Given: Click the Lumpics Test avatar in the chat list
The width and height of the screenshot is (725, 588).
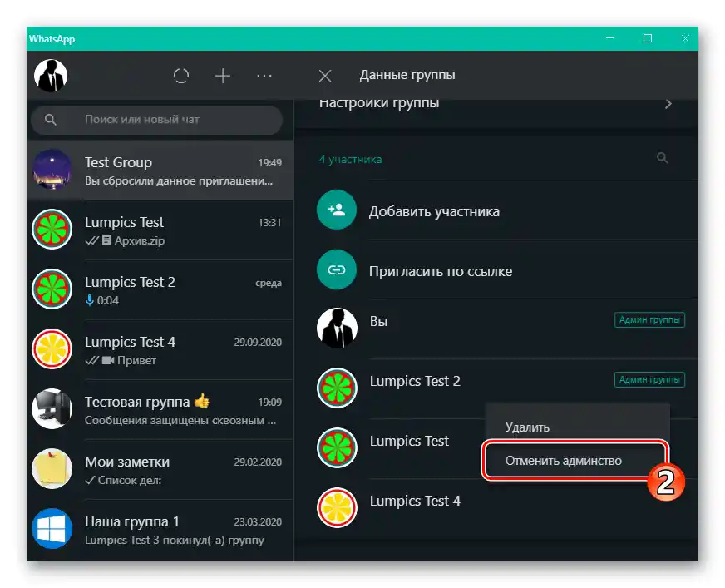Looking at the screenshot, I should pyautogui.click(x=52, y=230).
